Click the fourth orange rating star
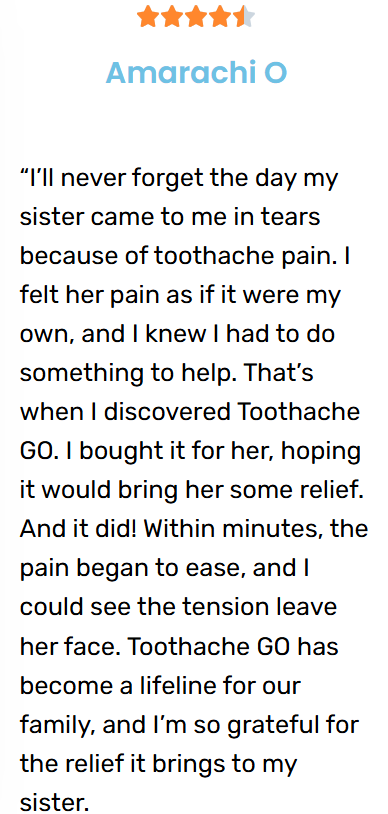This screenshot has width=388, height=814. 220,17
